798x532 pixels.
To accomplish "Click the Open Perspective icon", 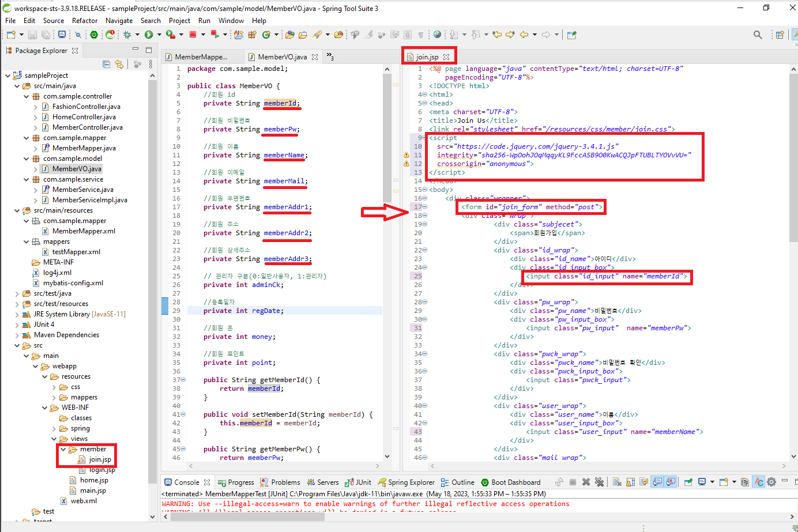I will point(780,35).
